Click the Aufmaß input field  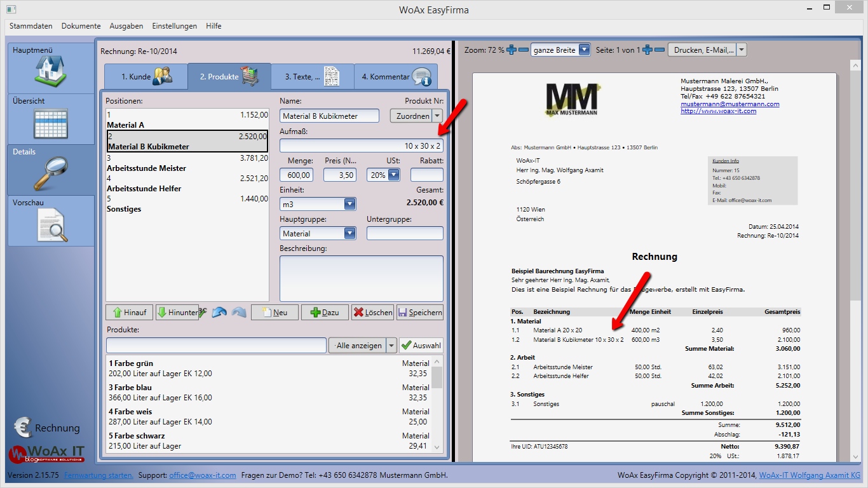(x=362, y=146)
